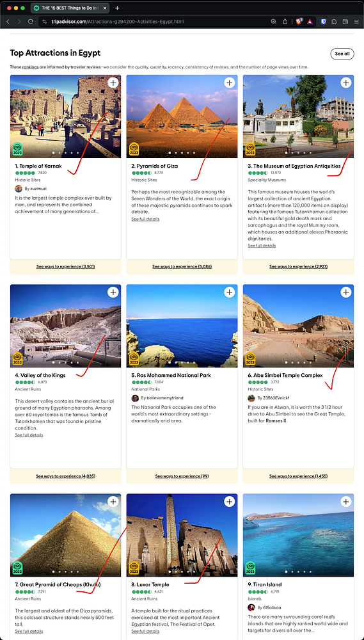Click the address bar URL field
This screenshot has height=640, width=364.
pyautogui.click(x=155, y=22)
